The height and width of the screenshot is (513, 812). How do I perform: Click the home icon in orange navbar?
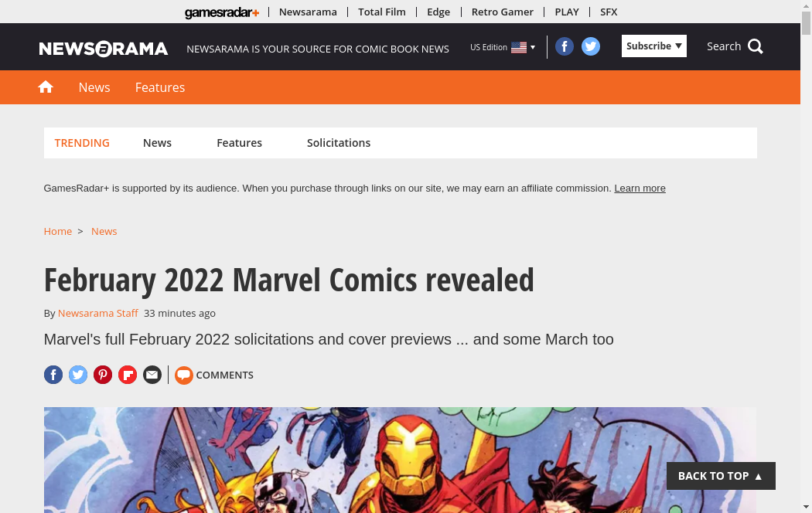pyautogui.click(x=46, y=87)
